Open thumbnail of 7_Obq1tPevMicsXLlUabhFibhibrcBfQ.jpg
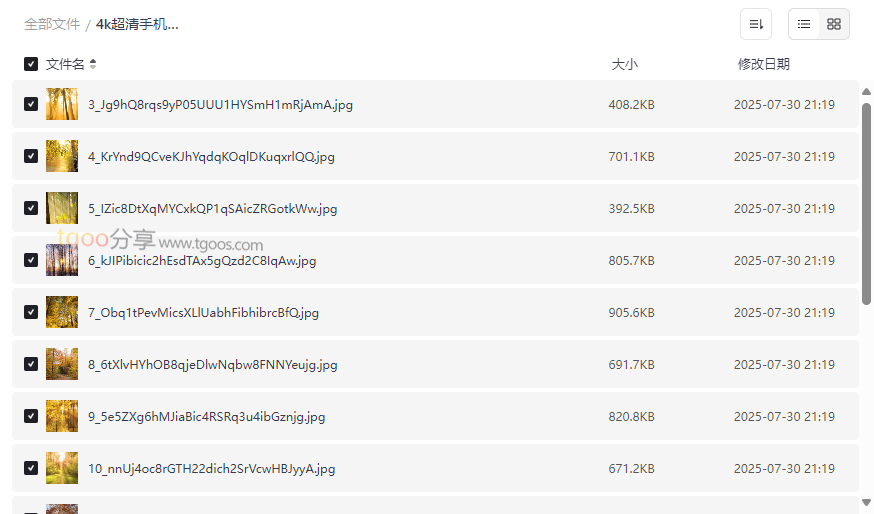The image size is (874, 514). click(x=62, y=312)
